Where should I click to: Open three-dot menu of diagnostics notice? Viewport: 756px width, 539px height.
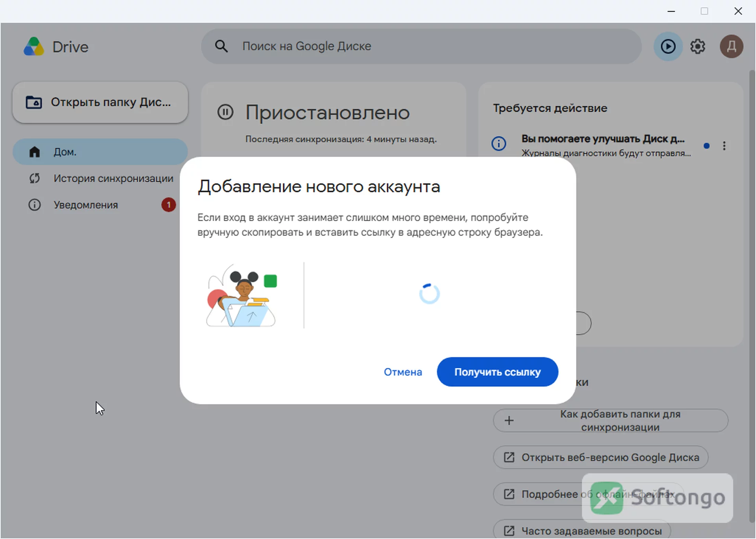point(724,146)
